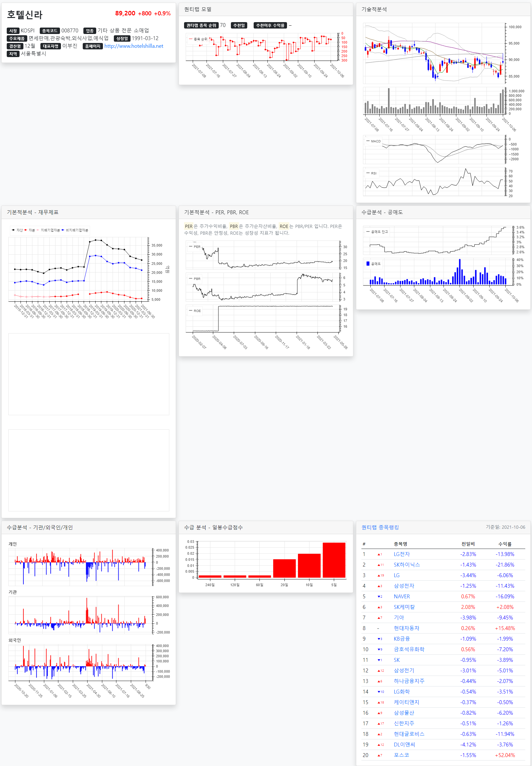The width and height of the screenshot is (532, 766).
Task: Open the 삼성전자 stock link
Action: [x=404, y=586]
